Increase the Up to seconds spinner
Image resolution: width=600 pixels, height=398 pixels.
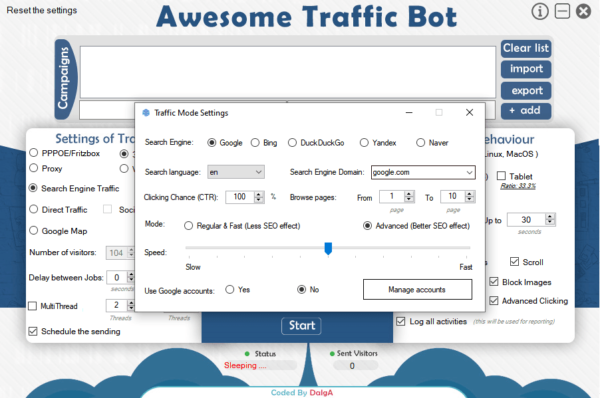550,217
